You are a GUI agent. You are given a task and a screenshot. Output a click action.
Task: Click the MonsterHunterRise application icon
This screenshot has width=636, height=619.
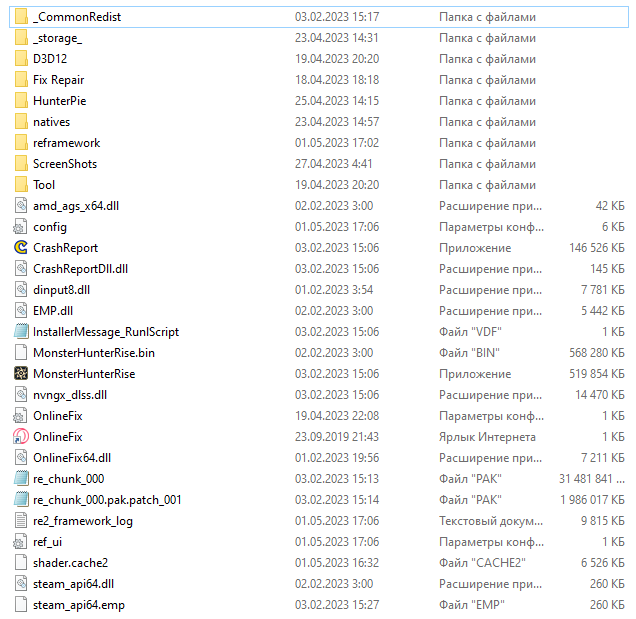[21, 374]
